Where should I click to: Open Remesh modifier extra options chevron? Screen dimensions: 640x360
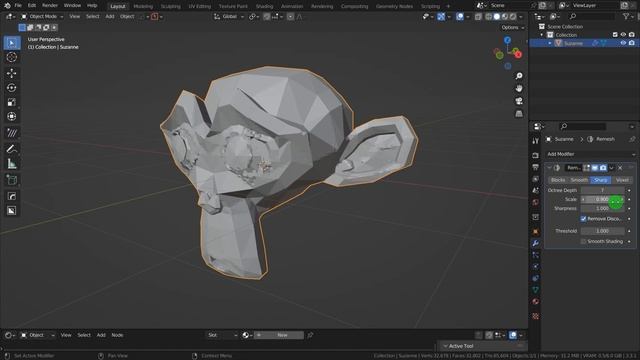[x=611, y=168]
